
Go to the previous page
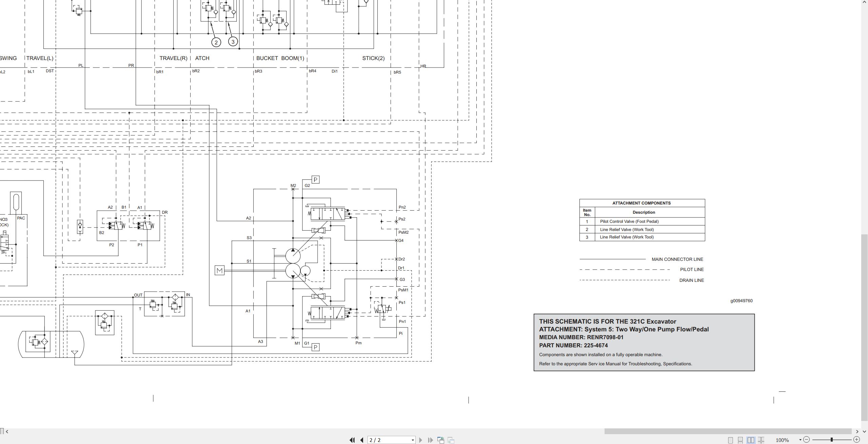pyautogui.click(x=362, y=440)
